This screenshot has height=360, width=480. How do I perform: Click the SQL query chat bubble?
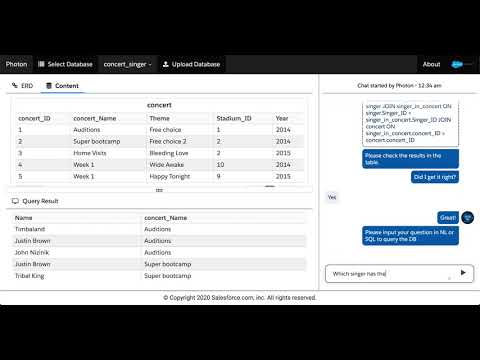coord(410,123)
